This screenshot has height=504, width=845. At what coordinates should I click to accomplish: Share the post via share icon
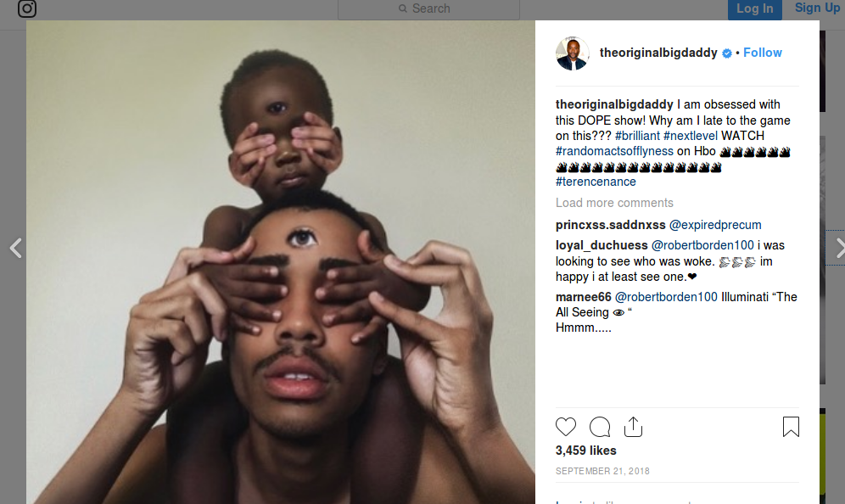tap(633, 427)
